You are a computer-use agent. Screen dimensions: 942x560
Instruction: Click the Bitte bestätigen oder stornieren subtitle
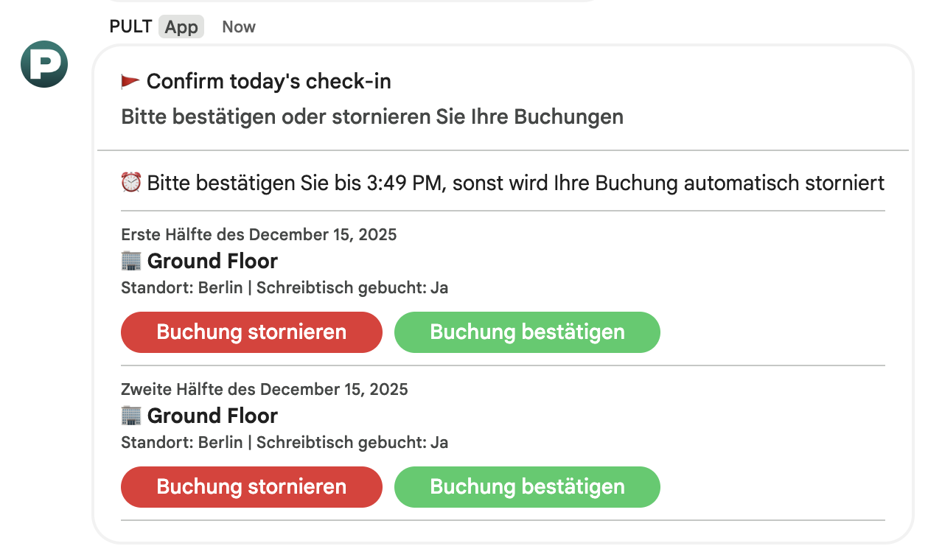372,117
